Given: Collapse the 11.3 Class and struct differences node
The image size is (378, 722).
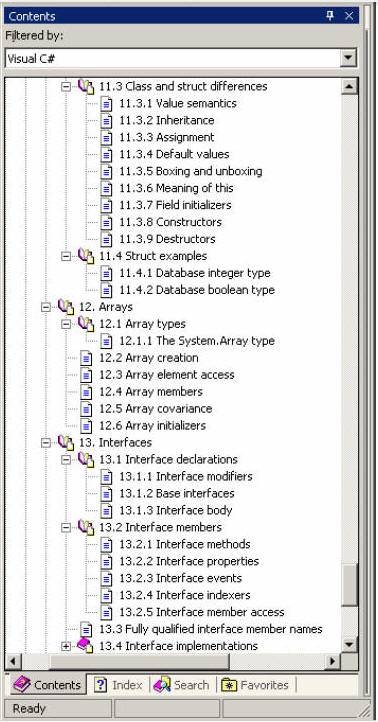Looking at the screenshot, I should pos(66,86).
